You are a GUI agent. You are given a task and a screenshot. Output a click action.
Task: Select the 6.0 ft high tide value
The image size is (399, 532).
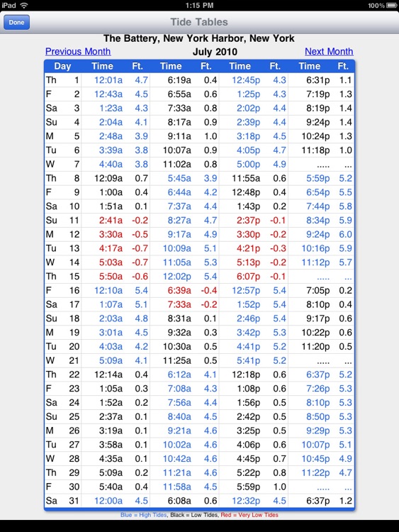pos(345,235)
